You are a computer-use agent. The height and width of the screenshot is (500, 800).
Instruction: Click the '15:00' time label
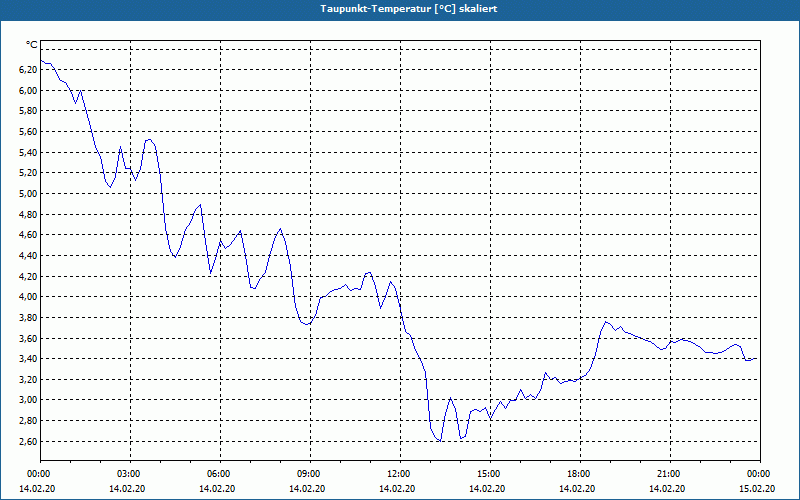point(490,474)
